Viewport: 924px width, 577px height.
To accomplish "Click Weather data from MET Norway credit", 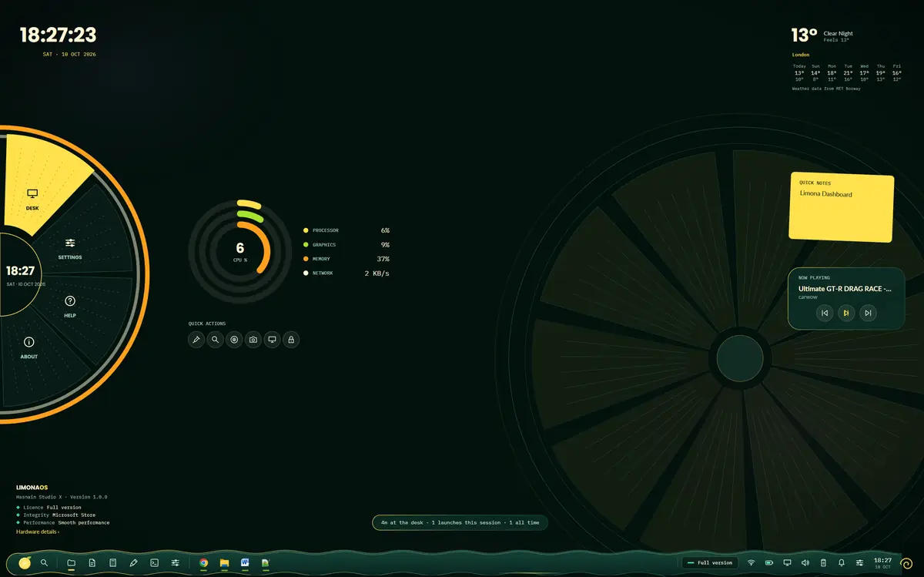I will tap(826, 89).
